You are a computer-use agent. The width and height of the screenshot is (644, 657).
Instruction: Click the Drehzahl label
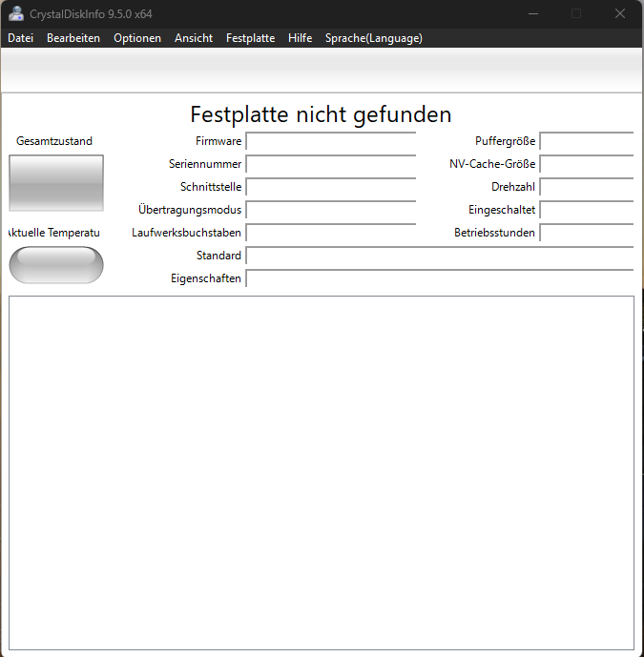point(513,187)
